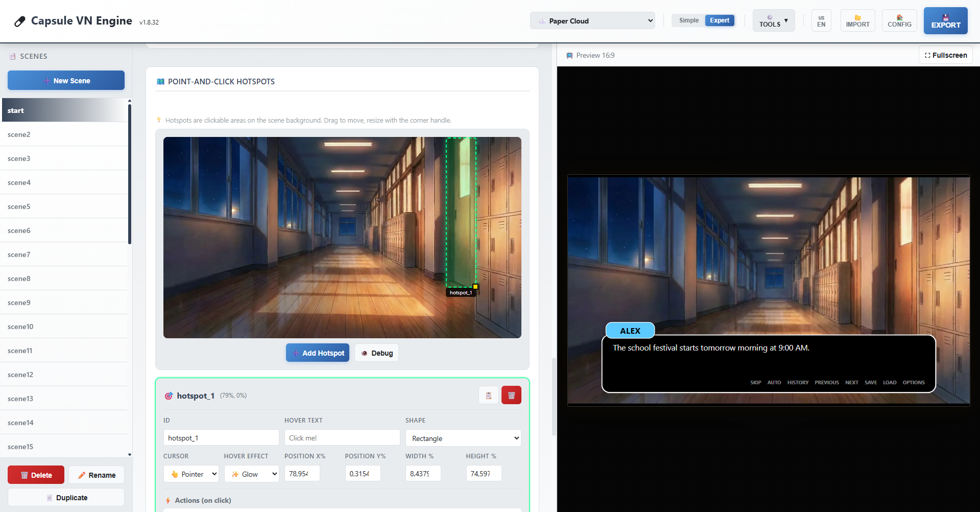Click the copy hotspot clipboard icon
Image resolution: width=980 pixels, height=512 pixels.
pos(488,395)
